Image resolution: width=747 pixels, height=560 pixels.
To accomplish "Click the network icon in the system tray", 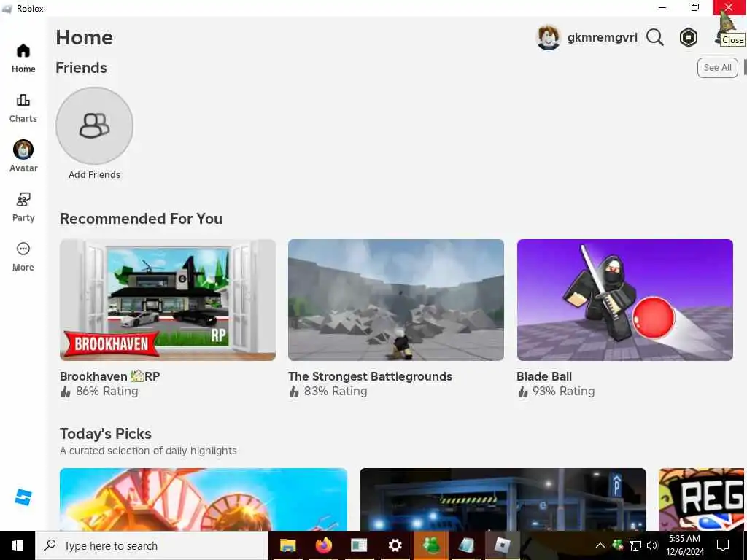I will click(x=635, y=545).
